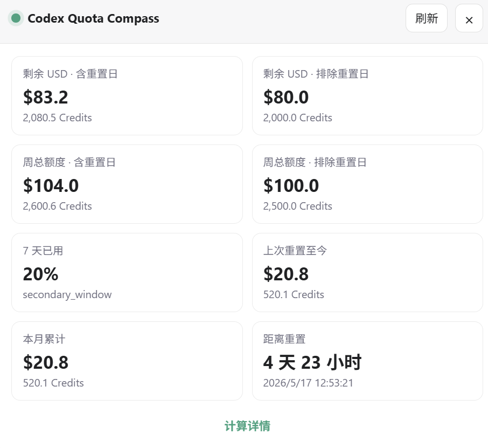
Task: Click the 周总额度 · 含重置日 card
Action: click(x=127, y=184)
